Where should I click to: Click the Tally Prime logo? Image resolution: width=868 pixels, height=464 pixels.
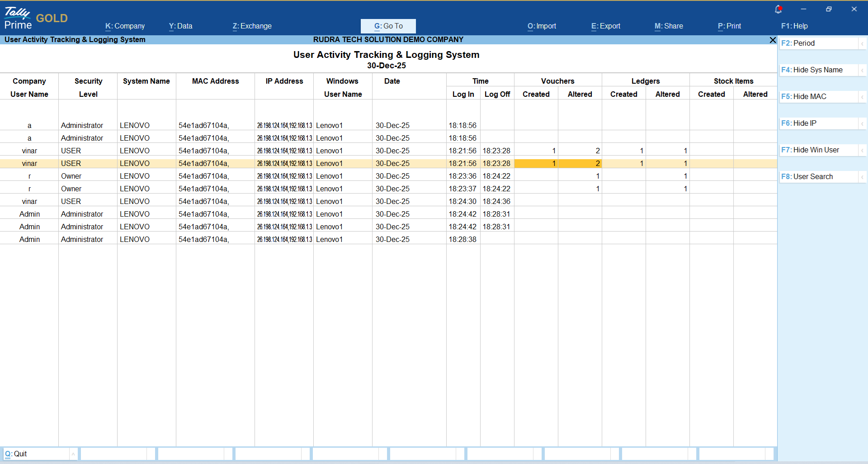[18, 18]
